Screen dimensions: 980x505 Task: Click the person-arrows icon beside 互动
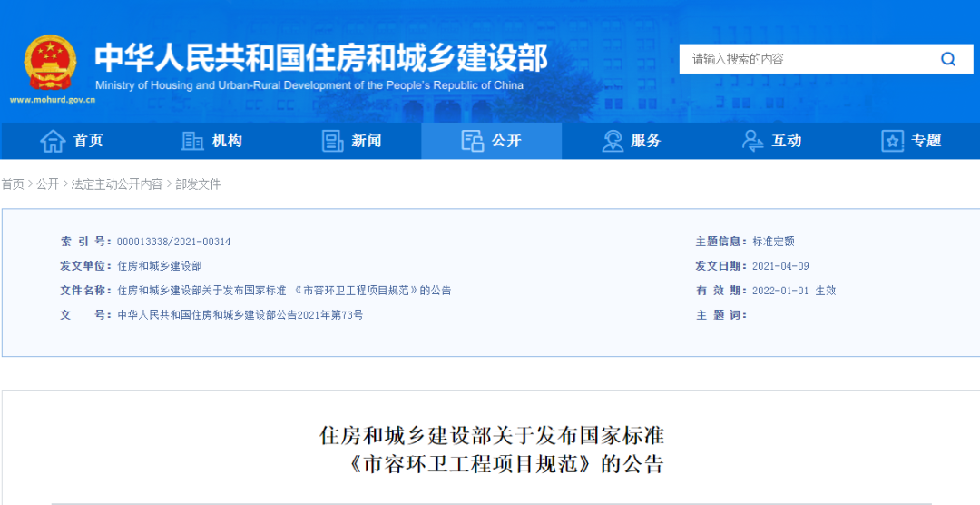pyautogui.click(x=752, y=141)
